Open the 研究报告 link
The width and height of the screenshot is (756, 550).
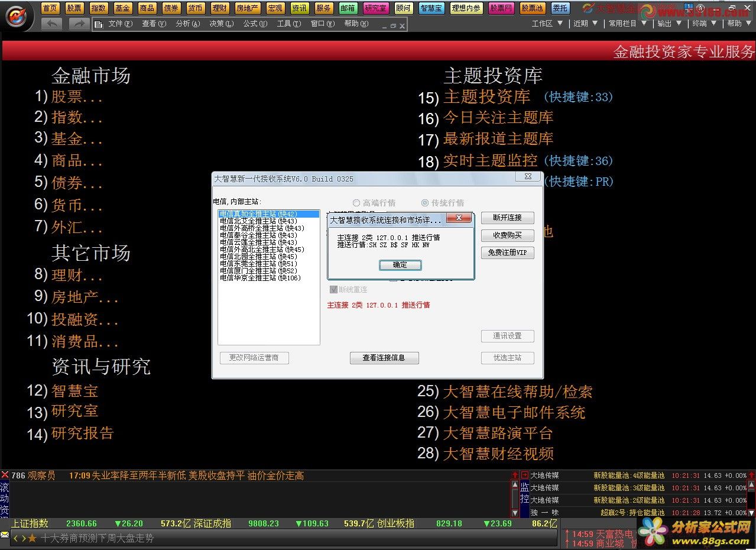click(x=82, y=433)
